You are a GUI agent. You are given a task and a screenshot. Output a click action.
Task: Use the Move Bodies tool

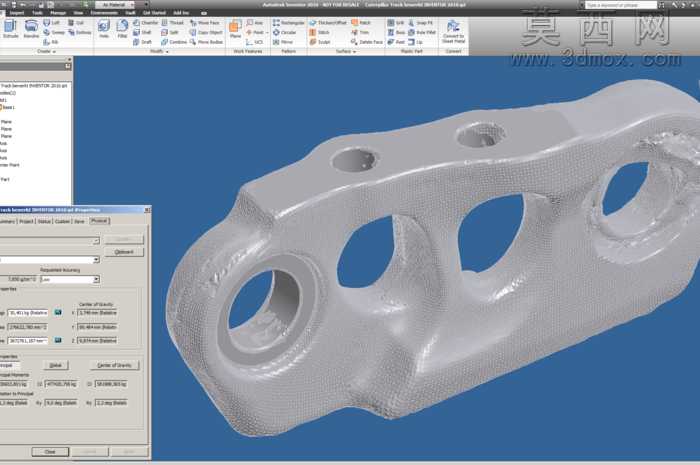(206, 42)
